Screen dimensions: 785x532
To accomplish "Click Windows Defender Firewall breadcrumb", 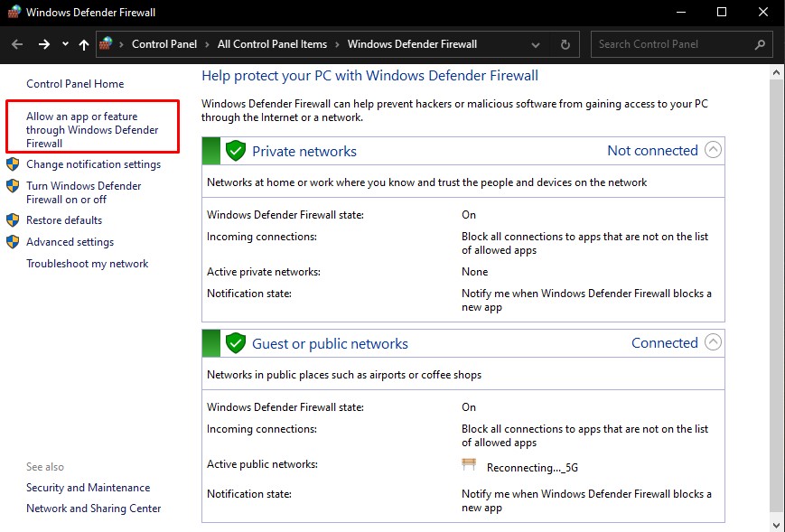I will (x=412, y=44).
